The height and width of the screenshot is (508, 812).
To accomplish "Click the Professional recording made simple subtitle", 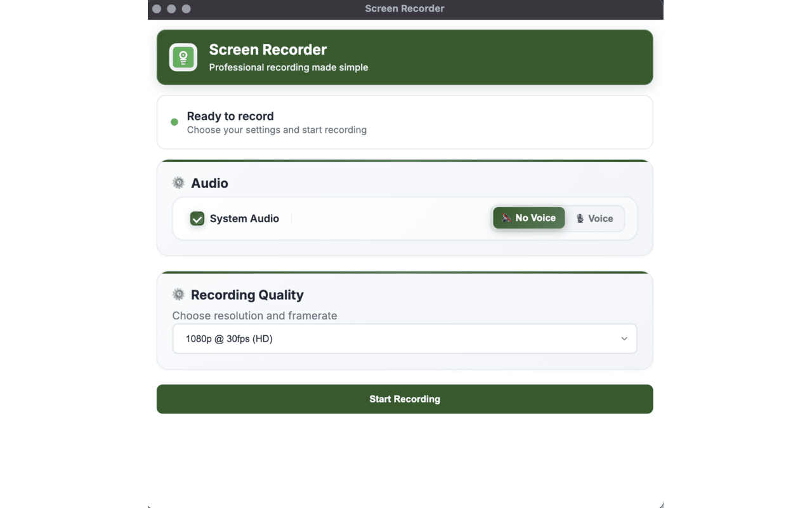I will 289,67.
